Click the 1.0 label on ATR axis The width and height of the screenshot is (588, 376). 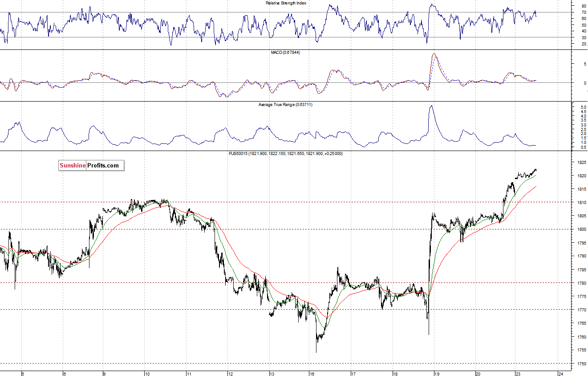(x=584, y=143)
